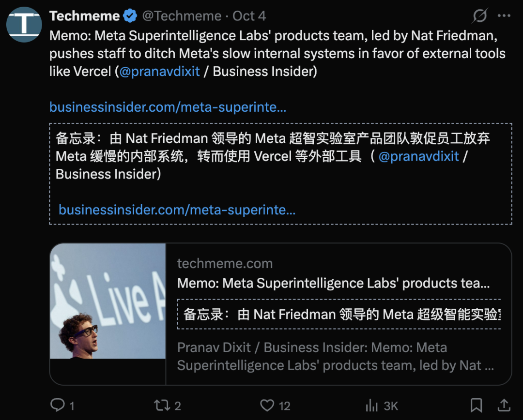Open the Oct 4 timestamp
523x420 pixels.
[249, 16]
